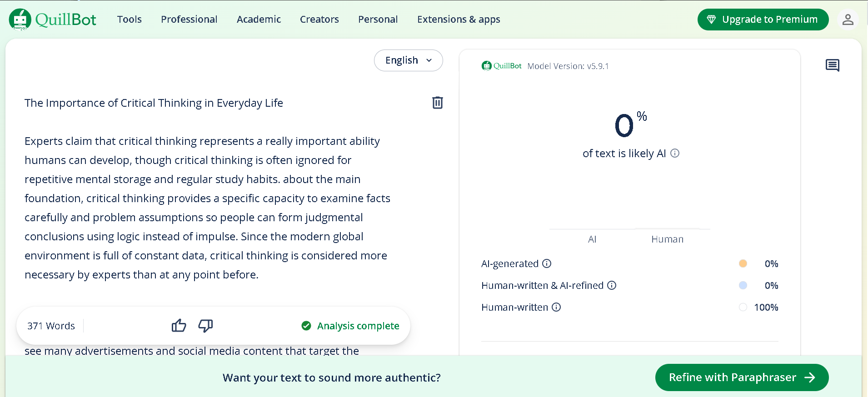Click the blue AI-refined color dot
This screenshot has height=397, width=868.
pos(743,285)
